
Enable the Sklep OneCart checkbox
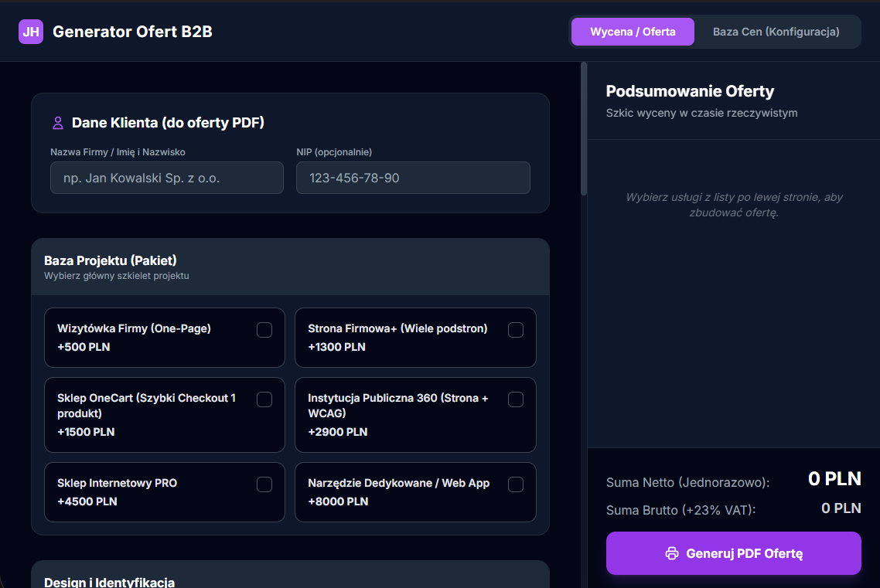pos(264,399)
